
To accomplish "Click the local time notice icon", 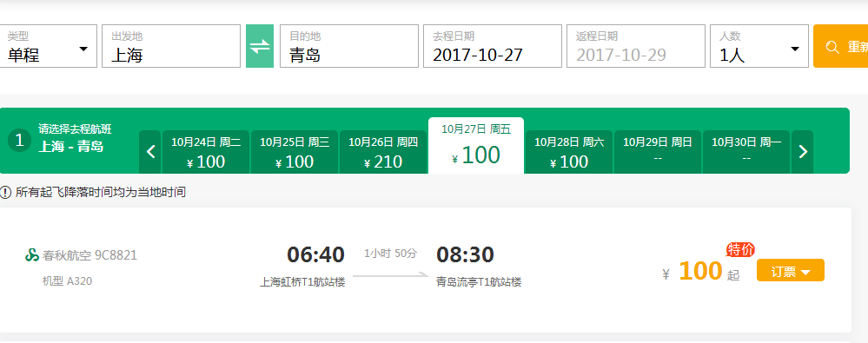I will point(5,193).
